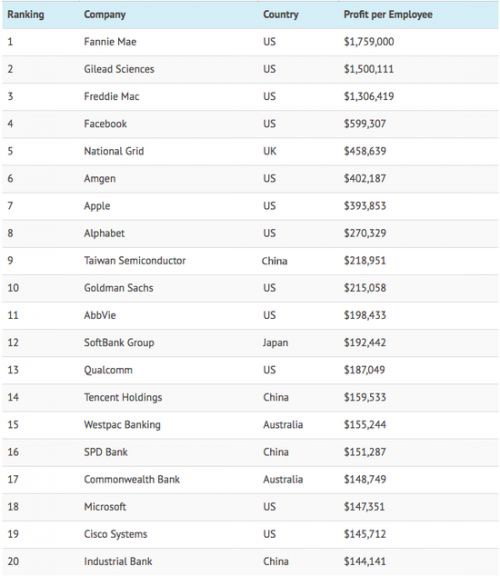
Task: Select the Microsoft row
Action: (x=250, y=507)
